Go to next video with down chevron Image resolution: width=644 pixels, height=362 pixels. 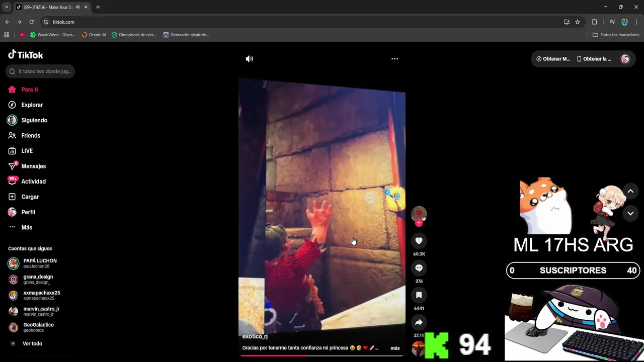coord(630,213)
